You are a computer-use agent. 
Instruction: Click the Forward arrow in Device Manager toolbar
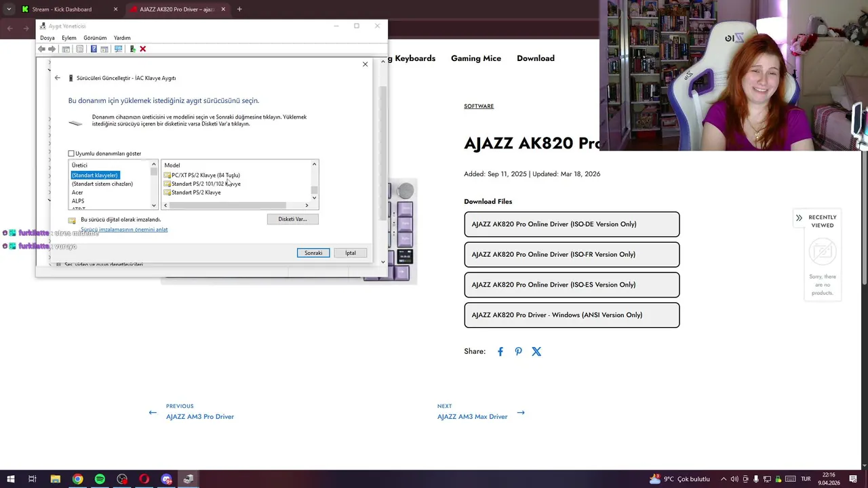click(x=52, y=49)
